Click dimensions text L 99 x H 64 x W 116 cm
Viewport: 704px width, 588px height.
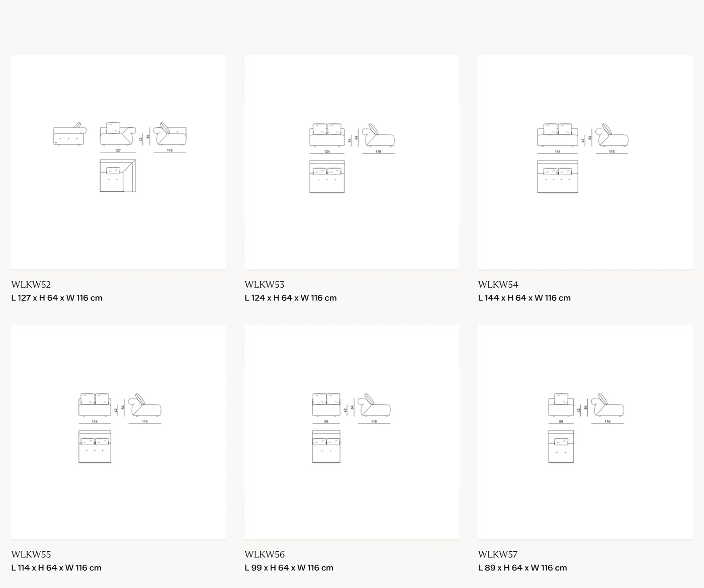click(x=289, y=568)
